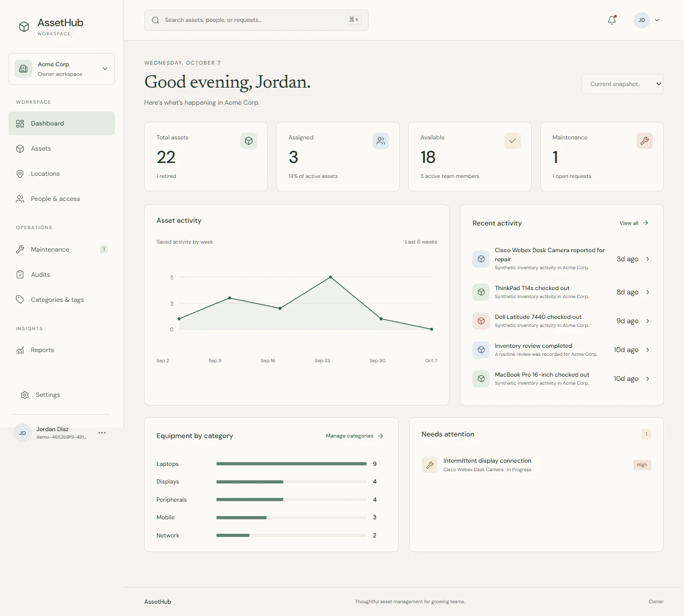Click the Total assets cube icon
This screenshot has height=616, width=684.
(248, 141)
